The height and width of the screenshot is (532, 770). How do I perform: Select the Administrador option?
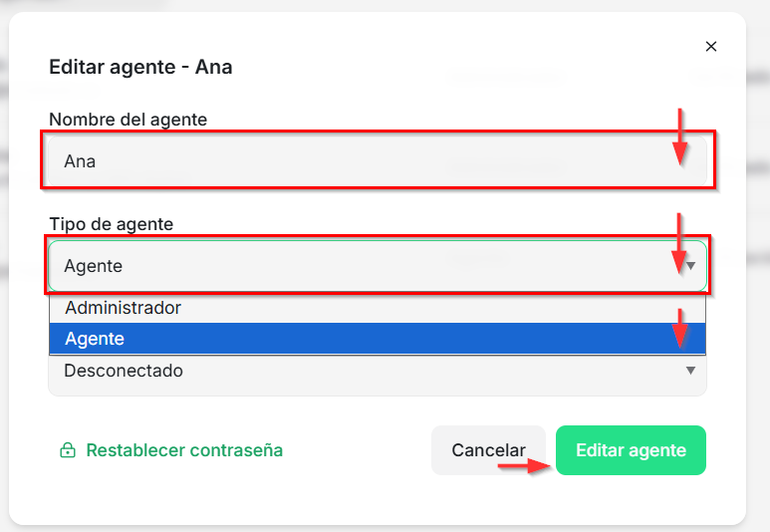click(x=124, y=308)
